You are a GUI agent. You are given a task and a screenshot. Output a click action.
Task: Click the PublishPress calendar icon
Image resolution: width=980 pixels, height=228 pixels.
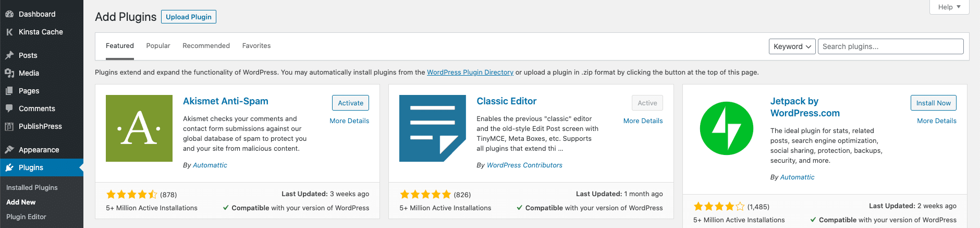9,126
